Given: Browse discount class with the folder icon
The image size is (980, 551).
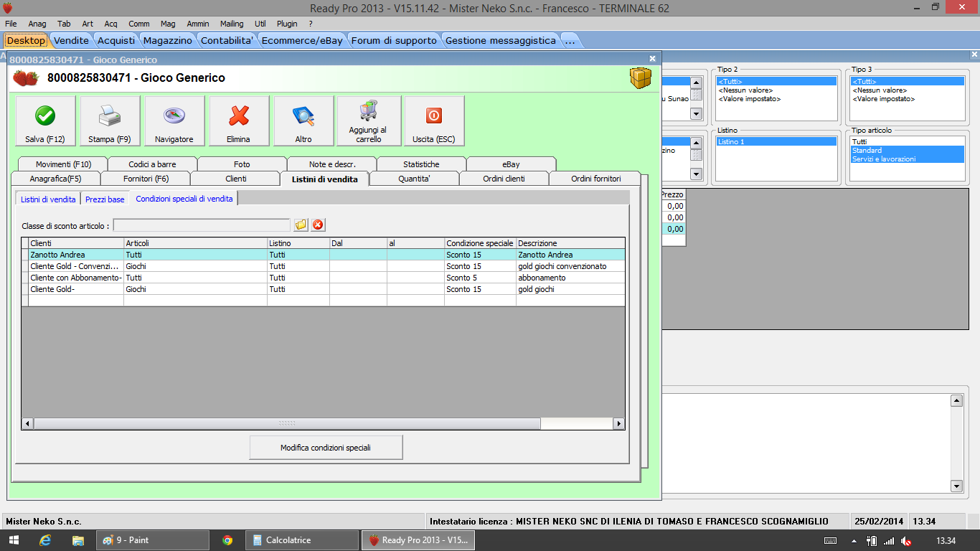Looking at the screenshot, I should pyautogui.click(x=301, y=225).
